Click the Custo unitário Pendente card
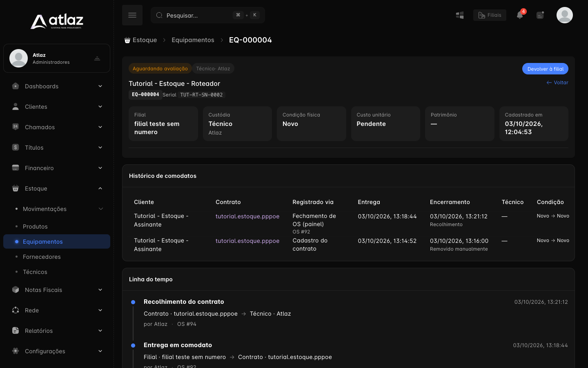 (385, 123)
